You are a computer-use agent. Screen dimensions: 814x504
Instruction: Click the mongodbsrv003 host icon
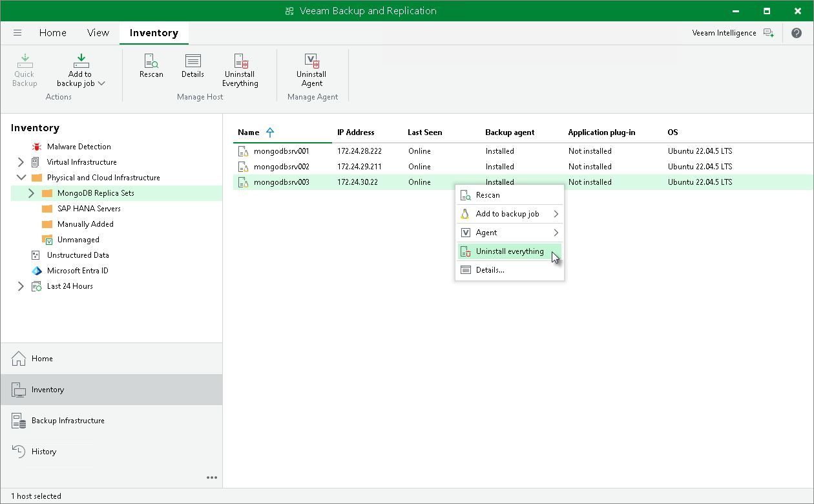point(243,182)
